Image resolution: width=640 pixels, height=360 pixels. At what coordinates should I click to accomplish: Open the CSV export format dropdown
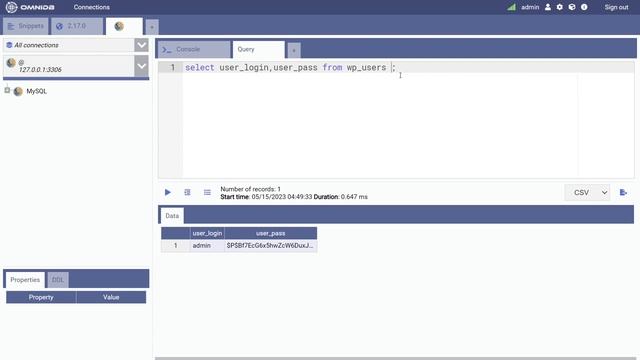tap(587, 192)
